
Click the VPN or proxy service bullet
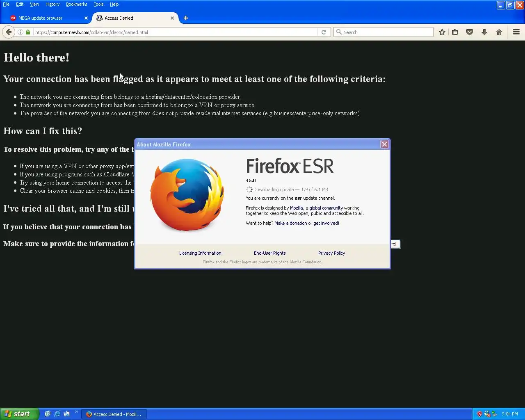point(137,105)
